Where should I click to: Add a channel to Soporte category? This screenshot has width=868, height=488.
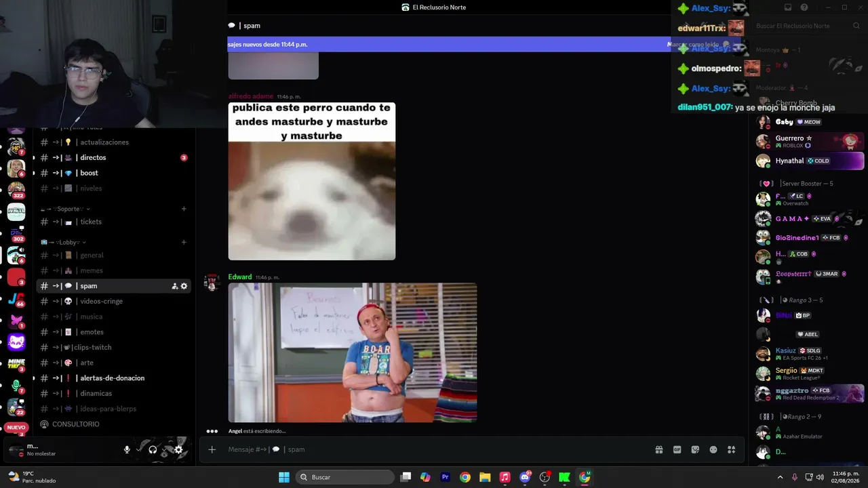184,209
